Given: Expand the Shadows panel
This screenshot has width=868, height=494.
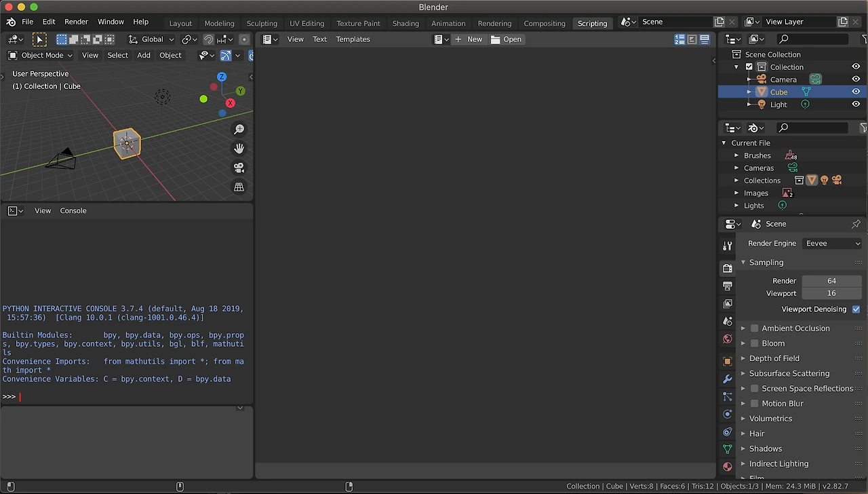Looking at the screenshot, I should [743, 449].
